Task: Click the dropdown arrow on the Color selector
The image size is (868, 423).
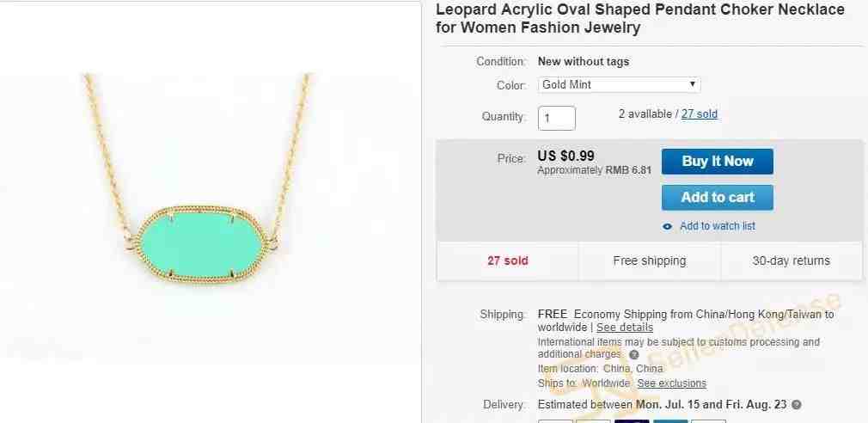Action: point(692,84)
